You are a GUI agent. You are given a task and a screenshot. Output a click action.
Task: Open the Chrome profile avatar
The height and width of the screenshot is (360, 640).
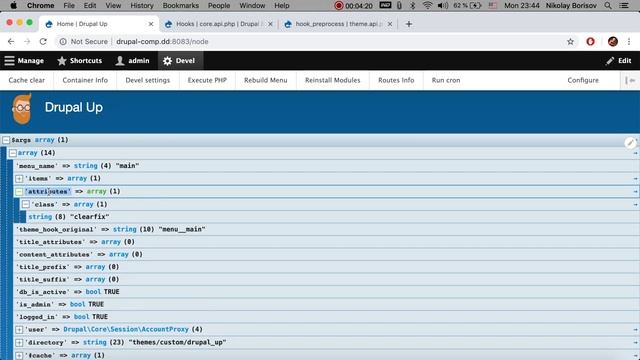pos(612,42)
